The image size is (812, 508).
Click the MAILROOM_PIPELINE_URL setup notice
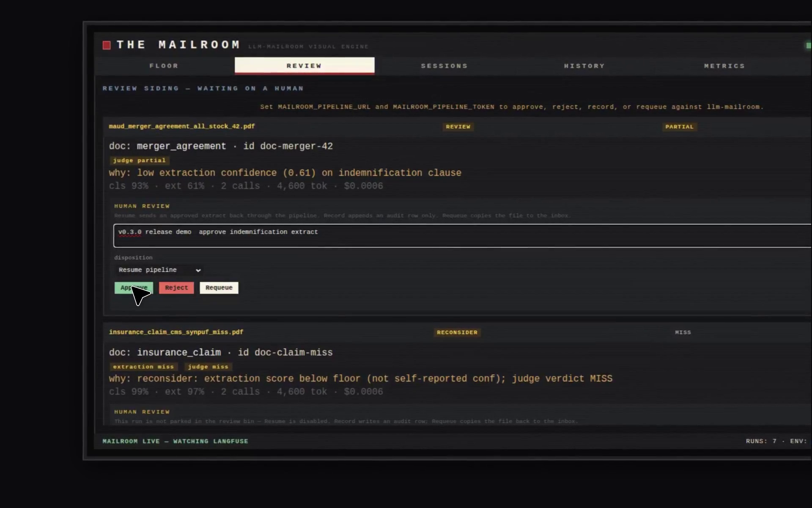512,107
